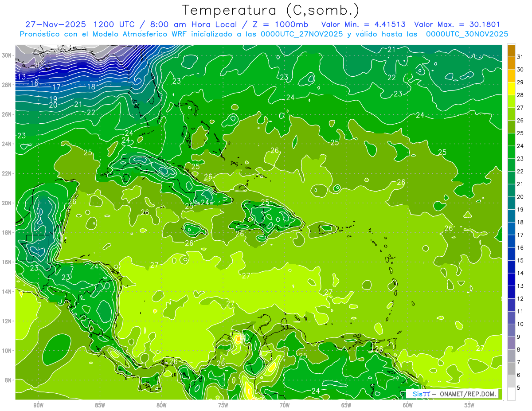
Task: Click the 'ONAMET/REP.DOM.' credit label
Action: click(467, 394)
